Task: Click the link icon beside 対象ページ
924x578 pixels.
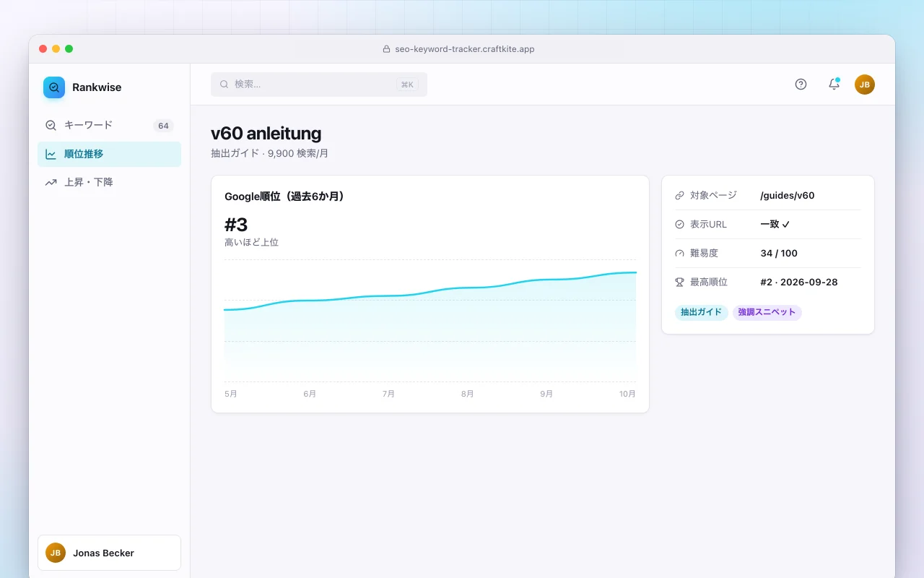Action: [679, 195]
